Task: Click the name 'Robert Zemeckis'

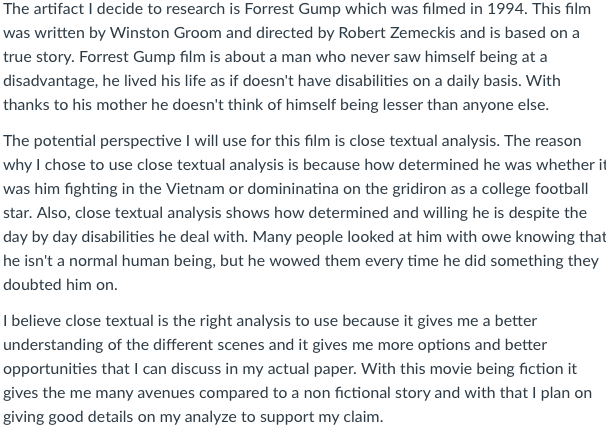Action: click(397, 33)
